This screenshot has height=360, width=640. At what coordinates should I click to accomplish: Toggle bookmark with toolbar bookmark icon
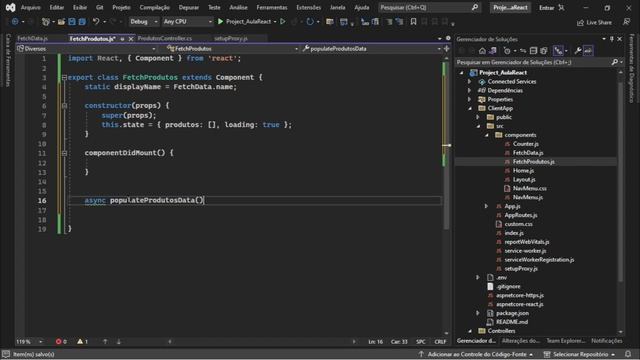point(413,22)
